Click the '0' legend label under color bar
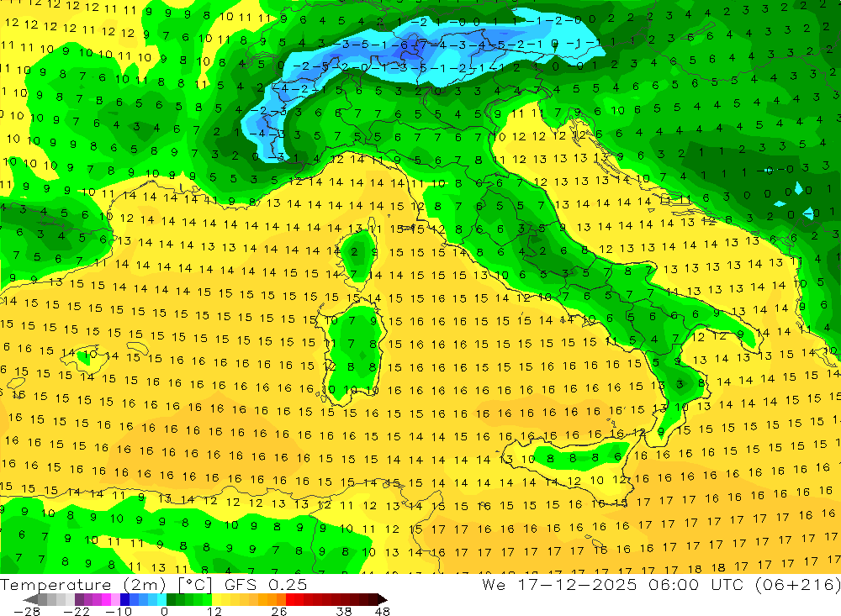The image size is (841, 616). click(164, 611)
